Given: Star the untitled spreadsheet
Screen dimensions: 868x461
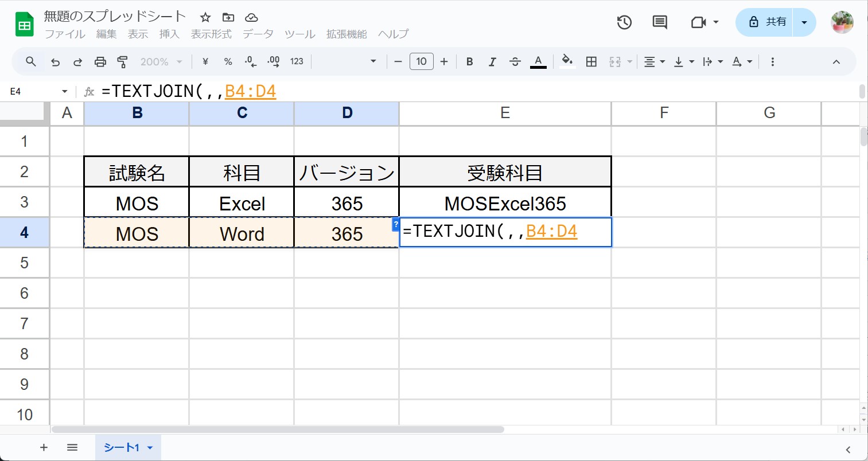Looking at the screenshot, I should [x=205, y=17].
